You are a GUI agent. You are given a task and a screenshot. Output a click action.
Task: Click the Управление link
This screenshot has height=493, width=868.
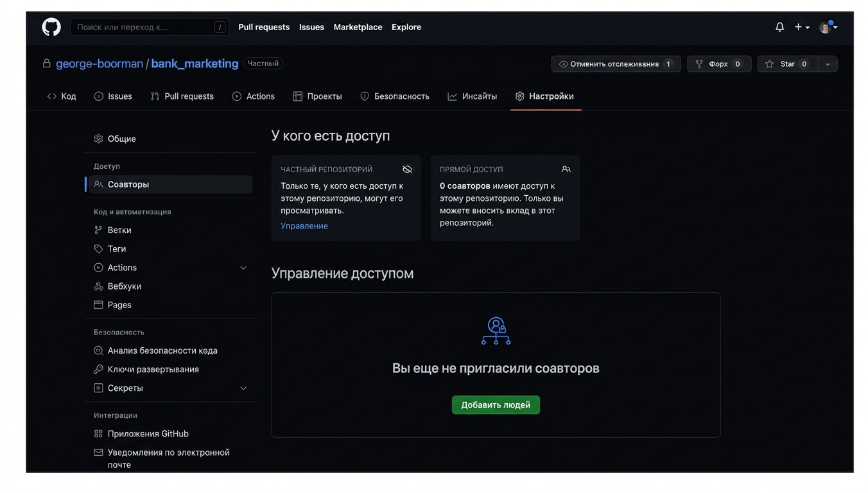point(304,226)
